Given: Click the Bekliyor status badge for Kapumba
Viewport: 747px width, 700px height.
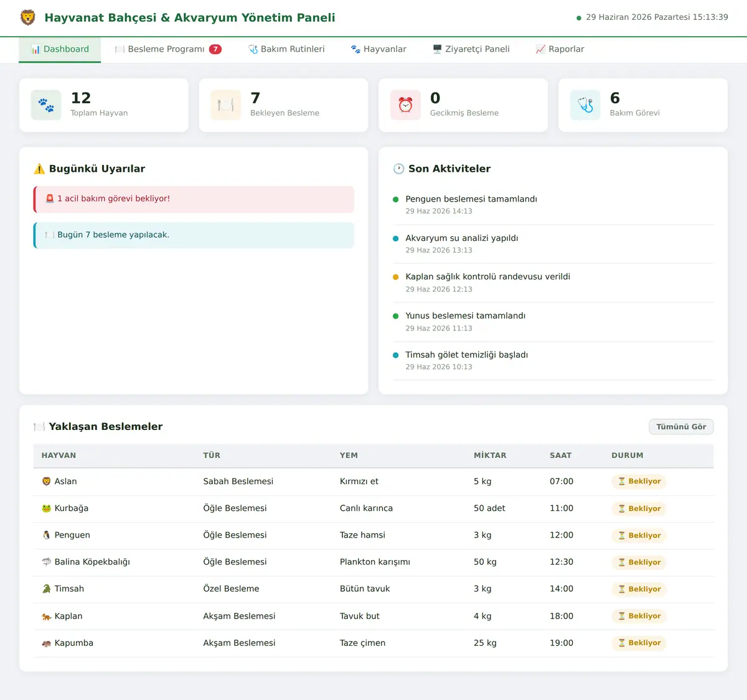Looking at the screenshot, I should pyautogui.click(x=639, y=643).
